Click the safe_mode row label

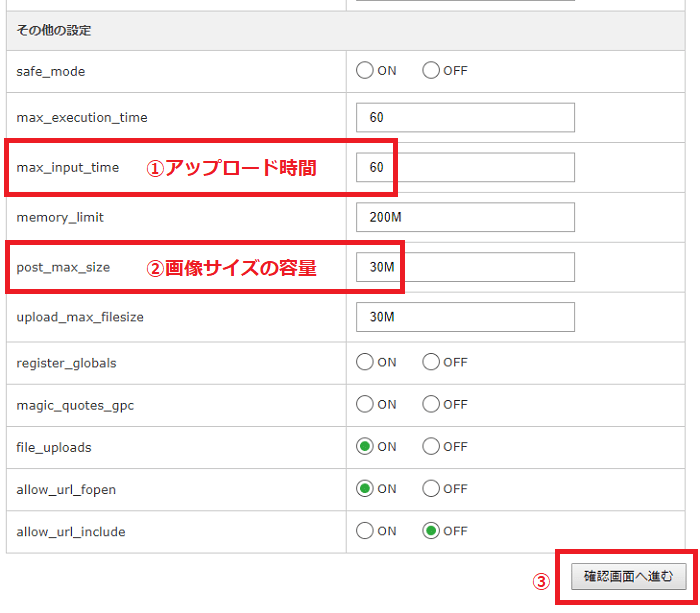coord(50,71)
